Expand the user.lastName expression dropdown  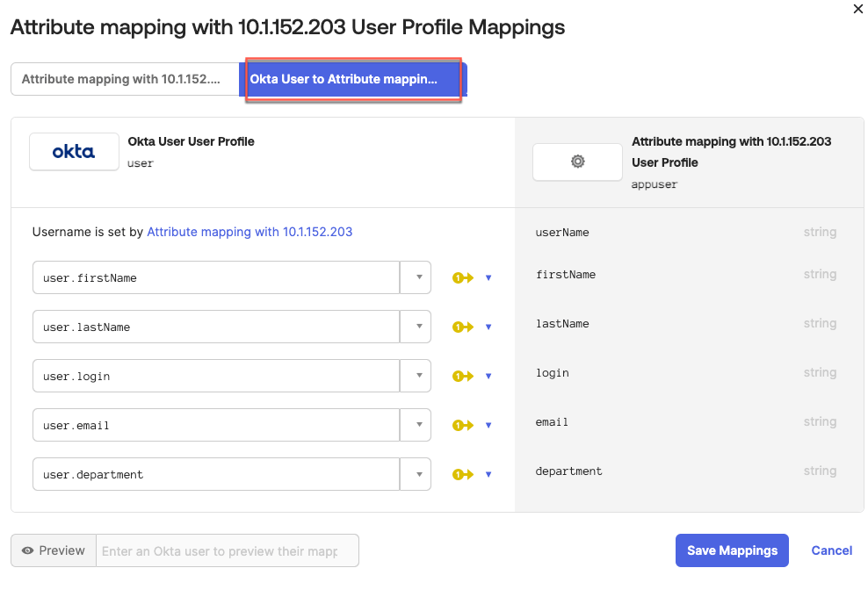coord(416,327)
